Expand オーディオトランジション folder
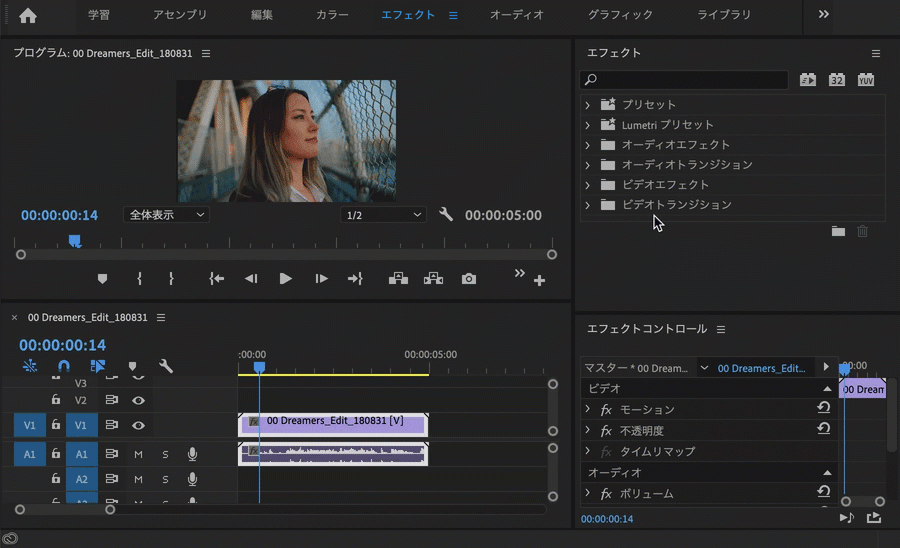This screenshot has width=900, height=548. [587, 165]
